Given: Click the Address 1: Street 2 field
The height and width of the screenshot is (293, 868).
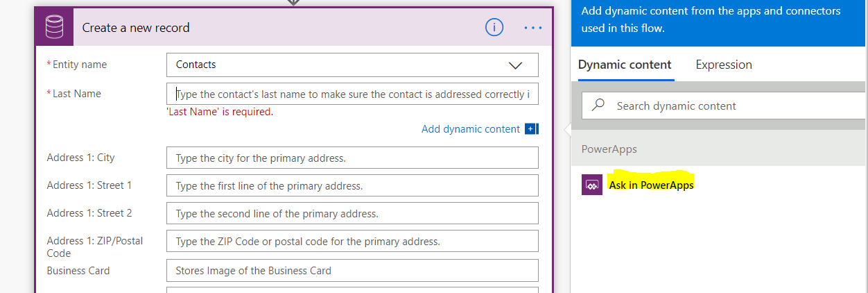Looking at the screenshot, I should [x=352, y=214].
